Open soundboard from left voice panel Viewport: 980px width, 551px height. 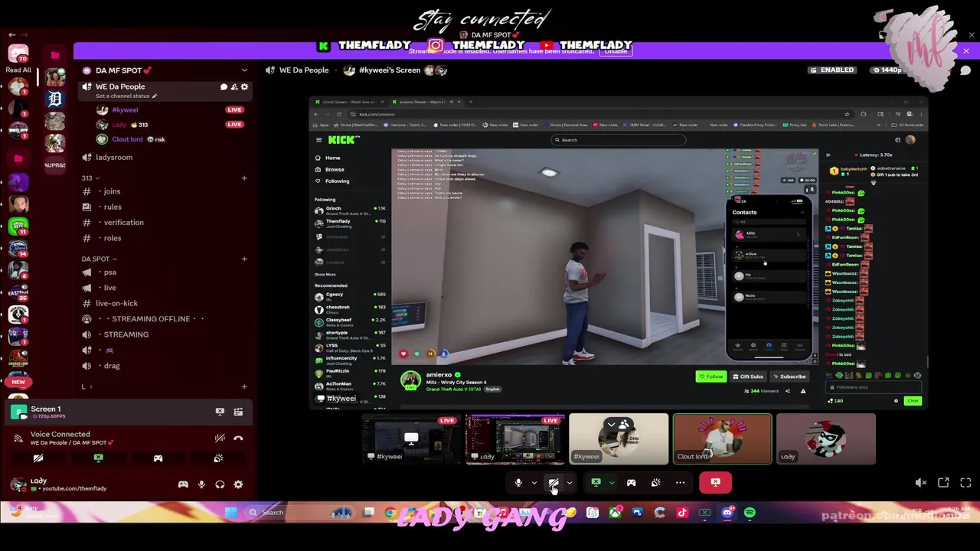218,458
